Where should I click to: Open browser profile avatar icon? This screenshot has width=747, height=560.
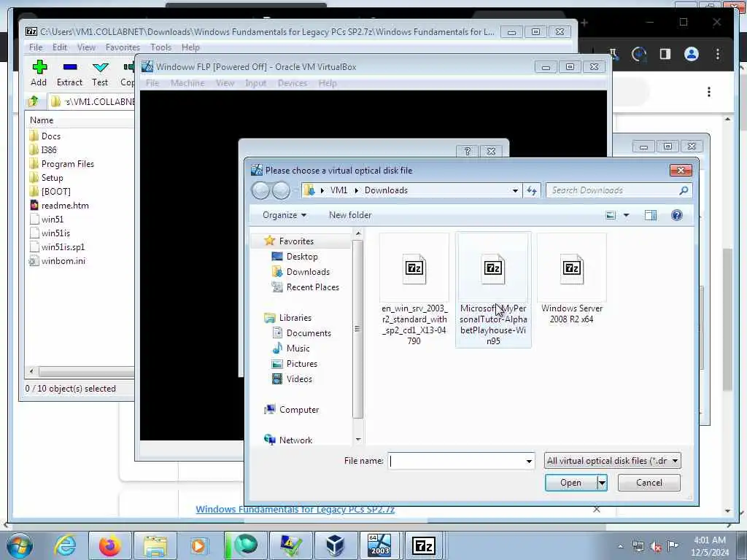click(x=692, y=54)
